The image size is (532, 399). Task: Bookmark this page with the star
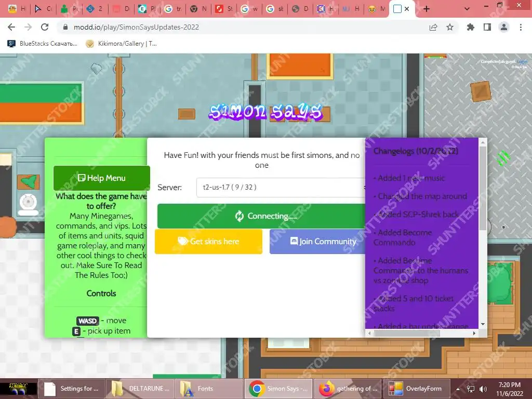450,27
